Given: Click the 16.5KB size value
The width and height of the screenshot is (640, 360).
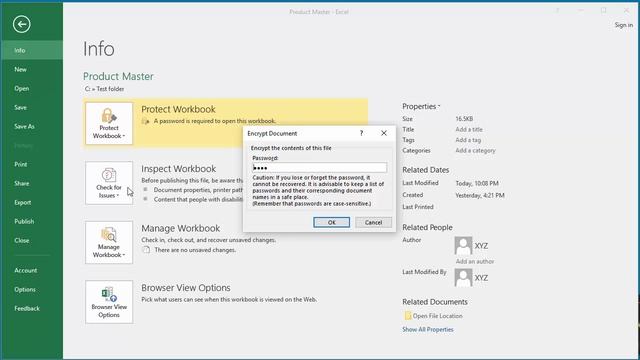Looking at the screenshot, I should pos(464,119).
